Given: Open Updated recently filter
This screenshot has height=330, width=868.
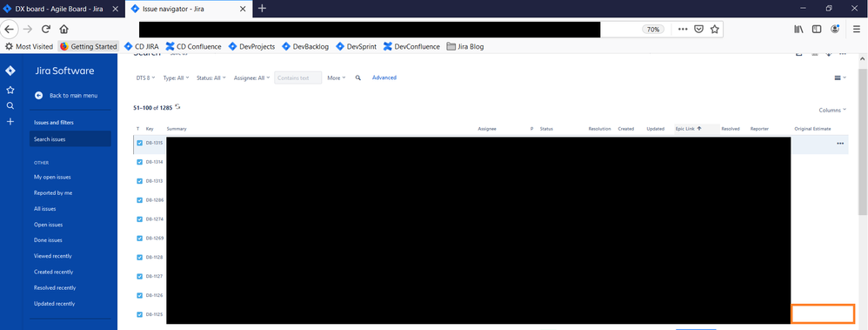Looking at the screenshot, I should (54, 304).
